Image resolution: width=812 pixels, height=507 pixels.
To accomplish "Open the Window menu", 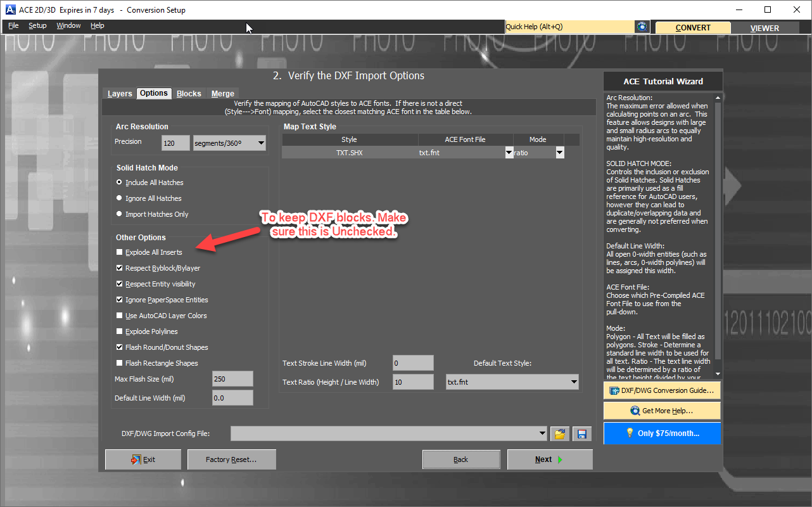I will (x=68, y=26).
